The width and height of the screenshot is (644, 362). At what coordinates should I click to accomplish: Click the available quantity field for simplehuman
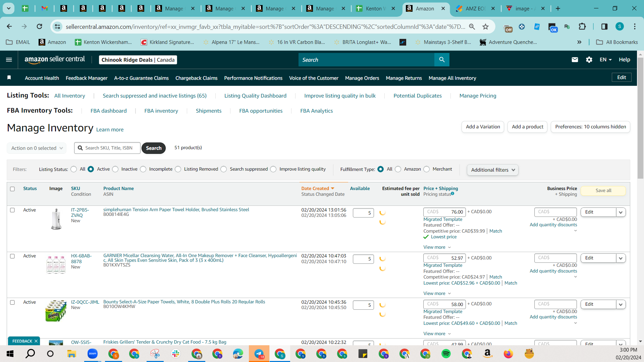pyautogui.click(x=363, y=213)
